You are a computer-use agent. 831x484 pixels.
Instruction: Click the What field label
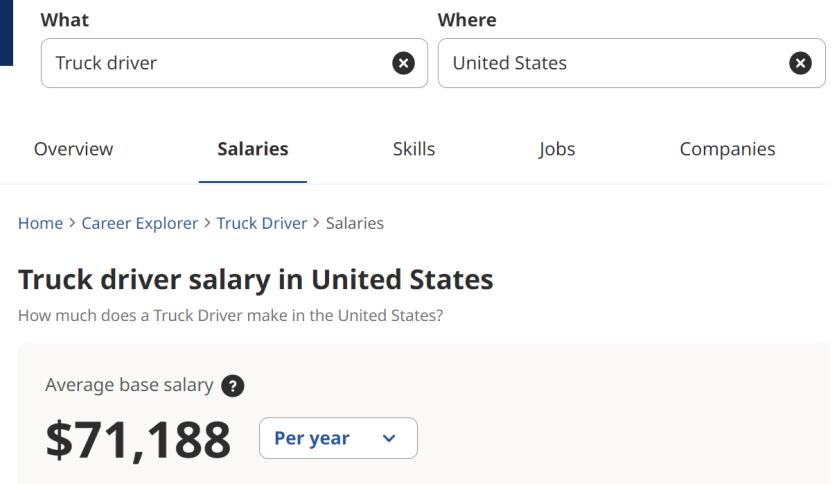click(x=65, y=20)
